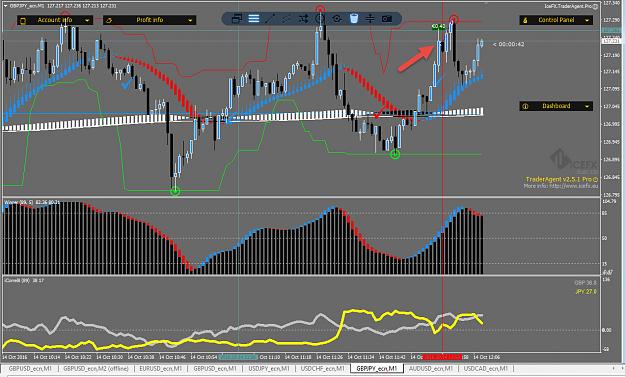The width and height of the screenshot is (625, 377).
Task: Click the teal highlighted time label on the time axis
Action: click(238, 357)
